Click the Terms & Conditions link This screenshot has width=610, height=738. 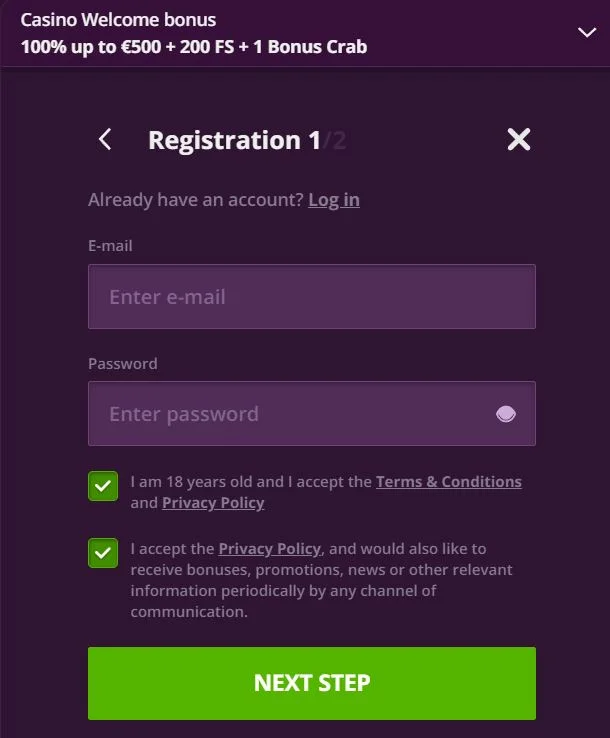click(448, 481)
